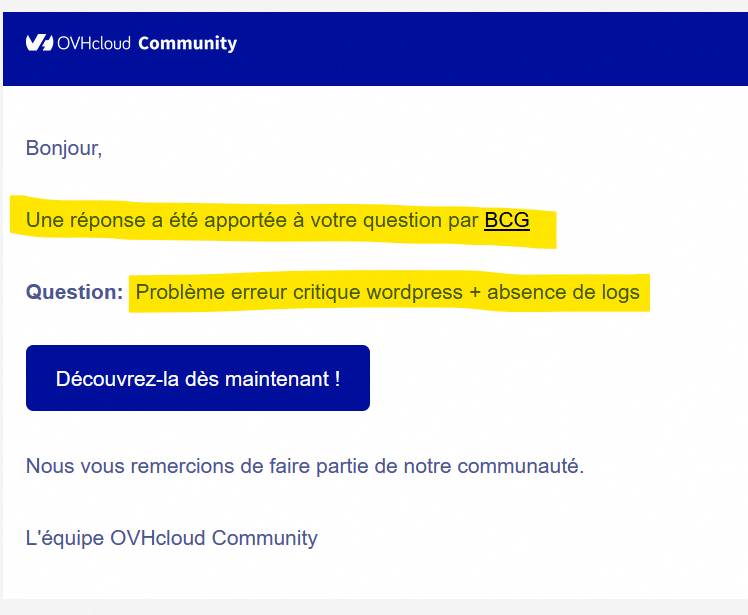The width and height of the screenshot is (748, 615).
Task: Click the "Nous vous remercions" thank-you line
Action: pyautogui.click(x=120, y=466)
